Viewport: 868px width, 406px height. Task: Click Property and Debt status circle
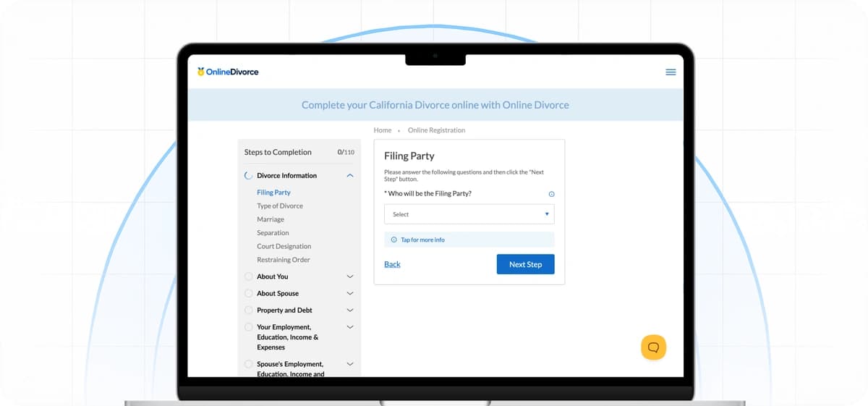coord(249,310)
